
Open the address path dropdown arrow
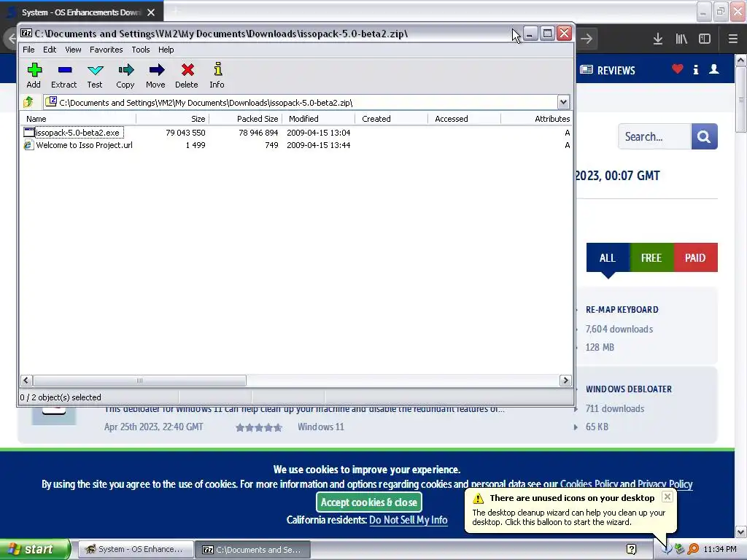coord(563,102)
